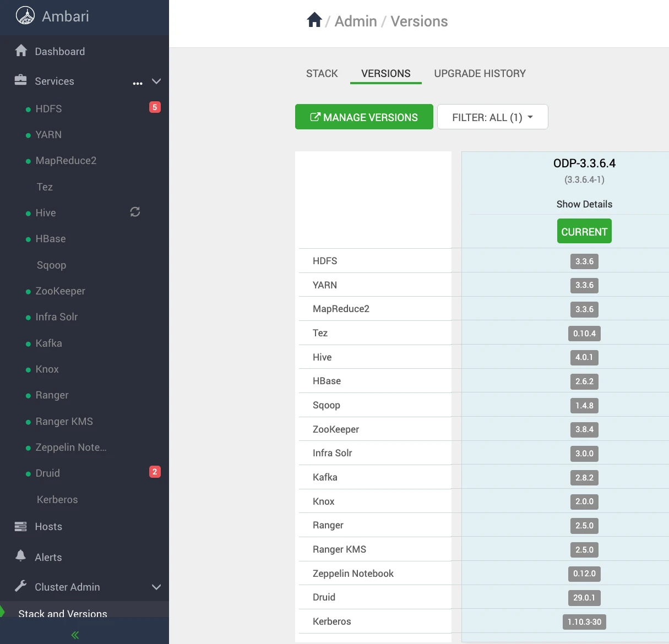Click the Hive restart-required refresh icon

135,212
